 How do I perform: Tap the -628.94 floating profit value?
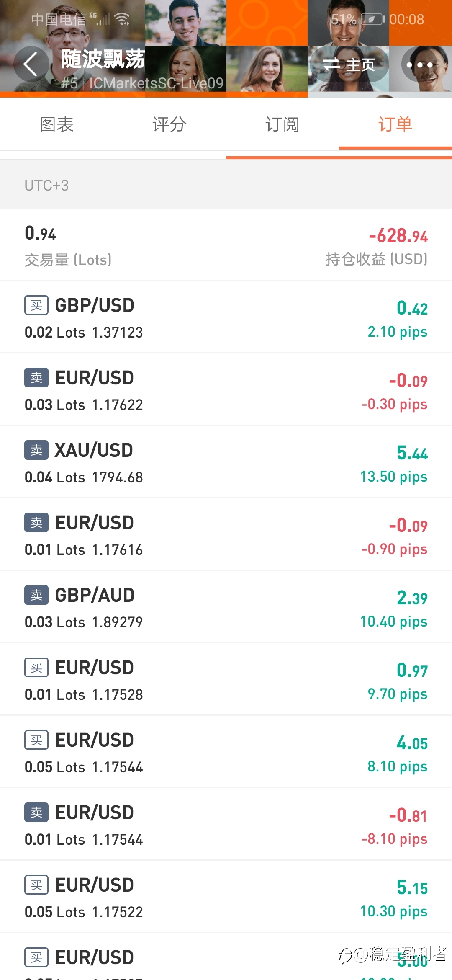pyautogui.click(x=398, y=236)
